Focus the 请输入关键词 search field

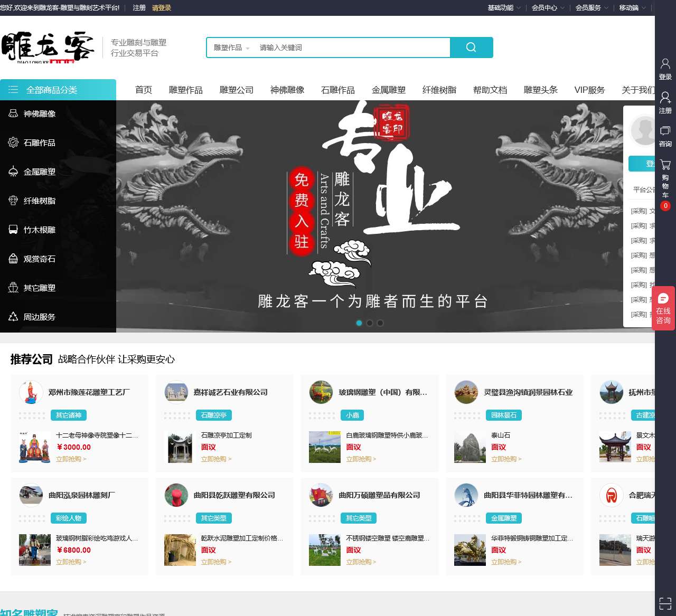click(353, 48)
